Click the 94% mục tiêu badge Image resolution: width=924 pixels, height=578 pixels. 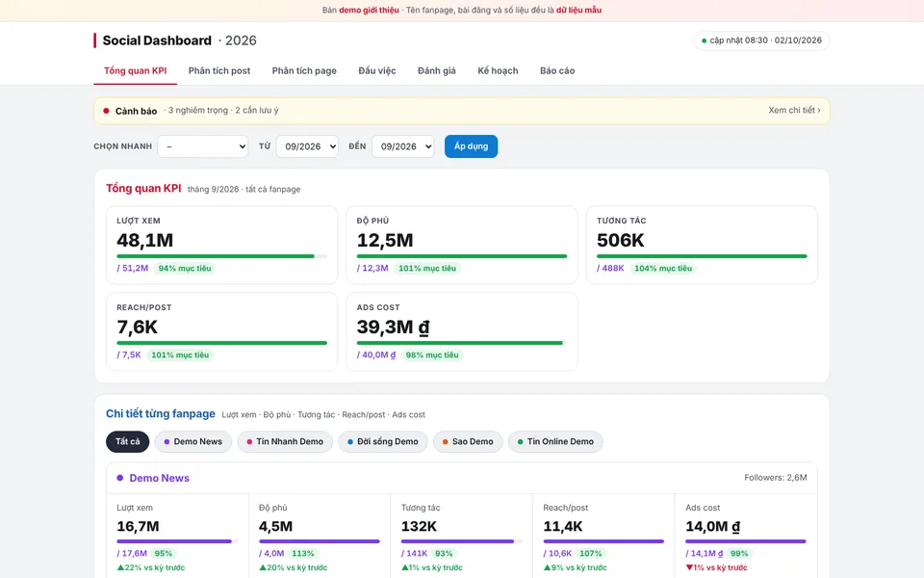185,269
